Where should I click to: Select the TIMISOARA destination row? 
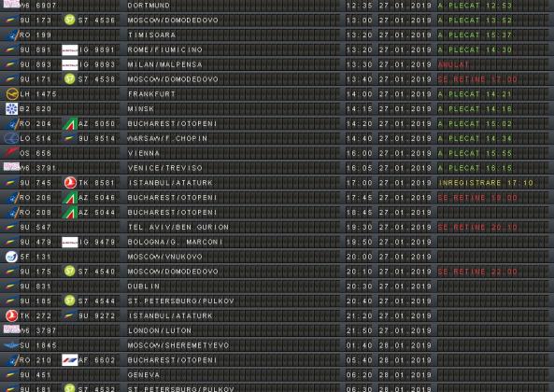coord(151,35)
